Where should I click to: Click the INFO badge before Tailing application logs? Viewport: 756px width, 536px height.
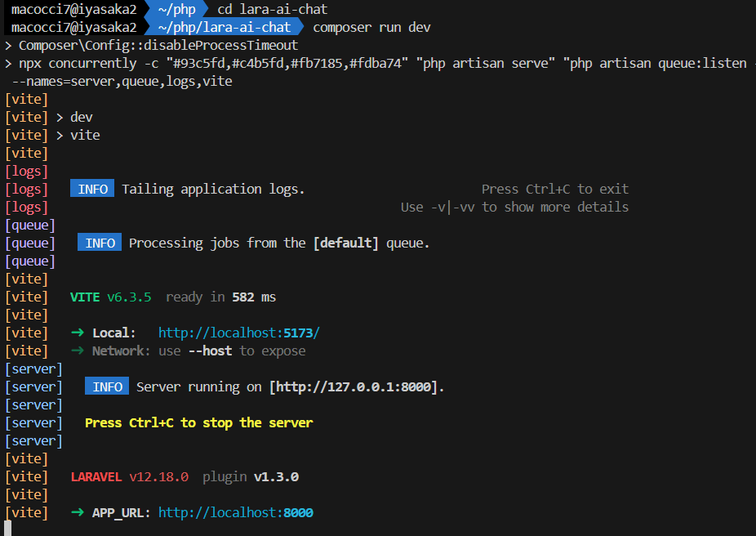point(92,190)
